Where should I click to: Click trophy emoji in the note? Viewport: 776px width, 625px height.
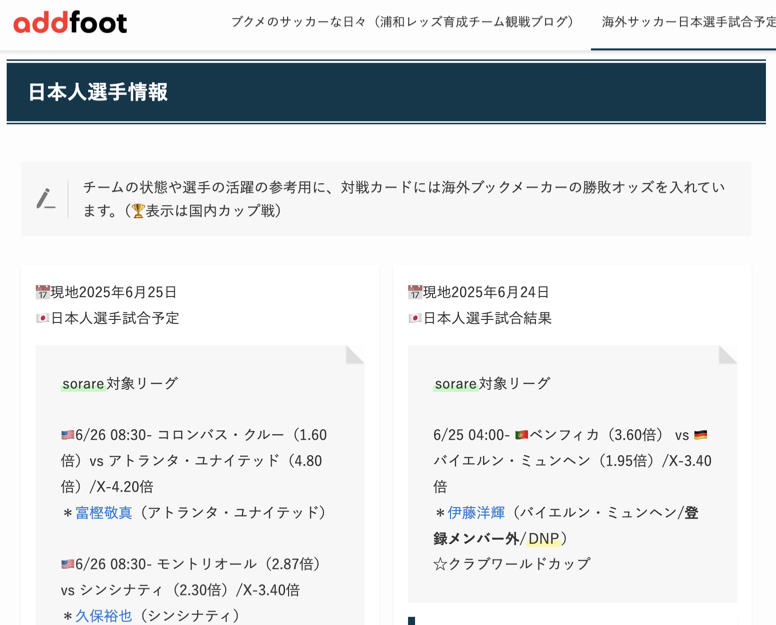click(x=138, y=211)
